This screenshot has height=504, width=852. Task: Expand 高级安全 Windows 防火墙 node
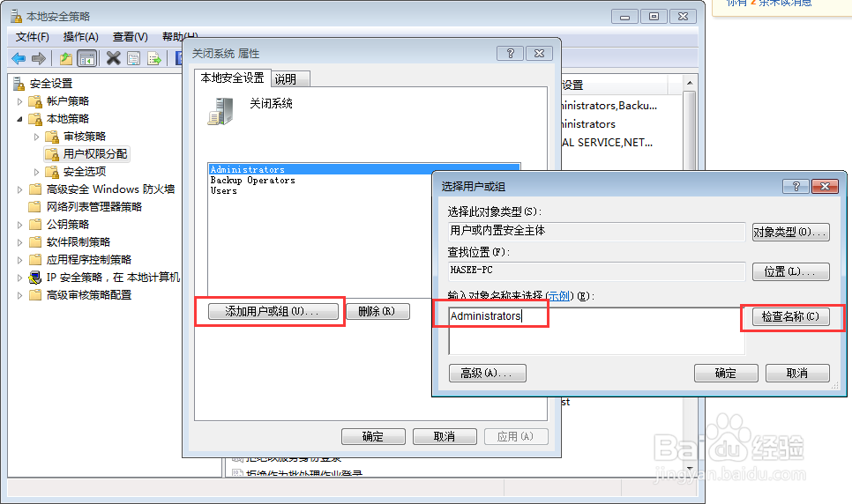20,189
